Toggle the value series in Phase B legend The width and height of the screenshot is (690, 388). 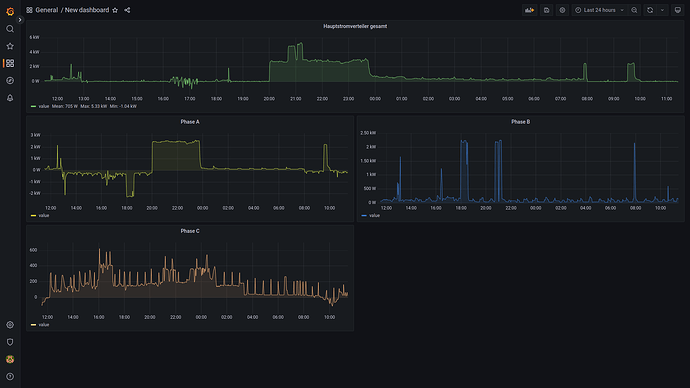[374, 216]
